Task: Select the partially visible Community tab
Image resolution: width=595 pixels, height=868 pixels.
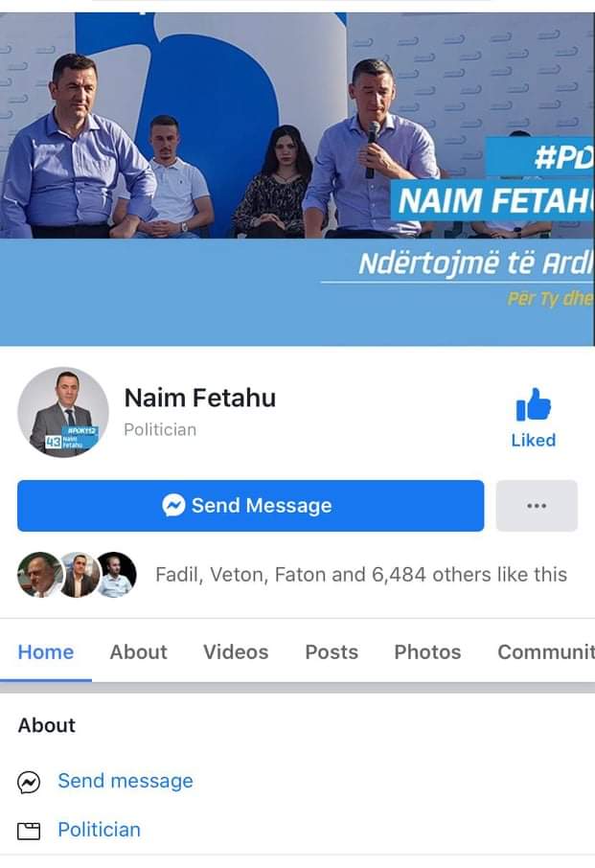Action: coord(546,652)
